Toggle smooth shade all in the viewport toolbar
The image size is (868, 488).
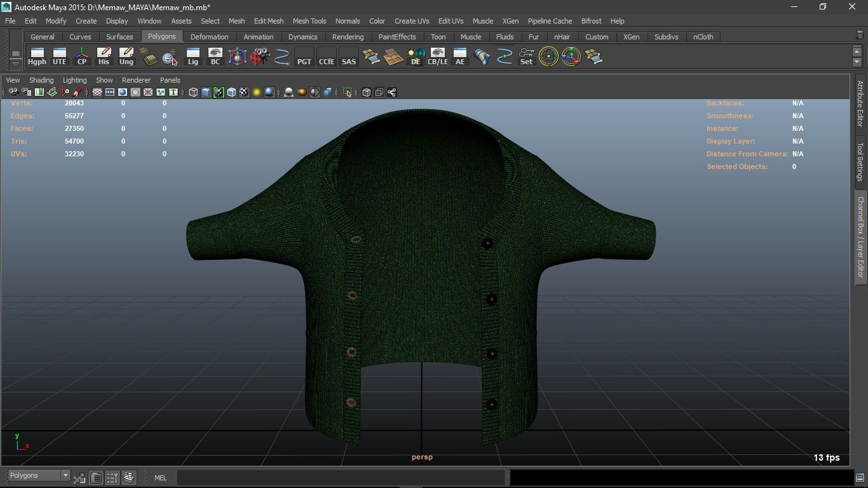[206, 92]
